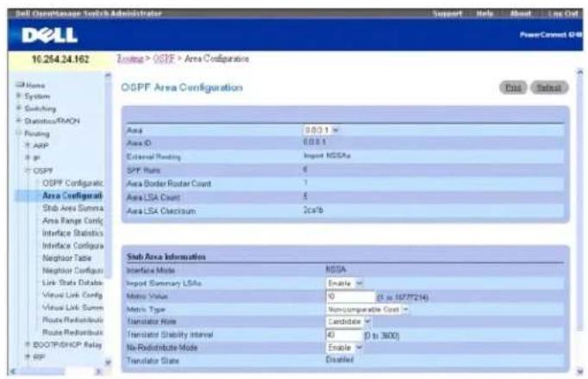588x379 pixels.
Task: Click the sidebar vertical scrollbar
Action: tap(108, 180)
